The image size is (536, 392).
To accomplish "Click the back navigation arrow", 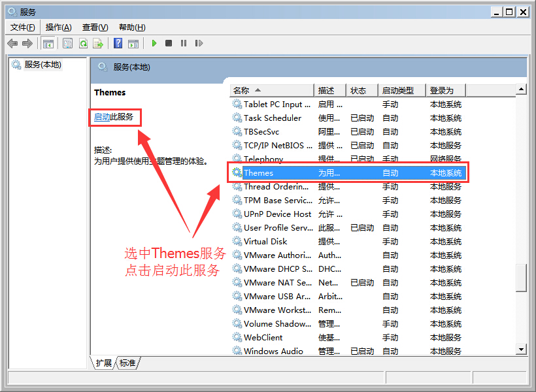I will (12, 43).
